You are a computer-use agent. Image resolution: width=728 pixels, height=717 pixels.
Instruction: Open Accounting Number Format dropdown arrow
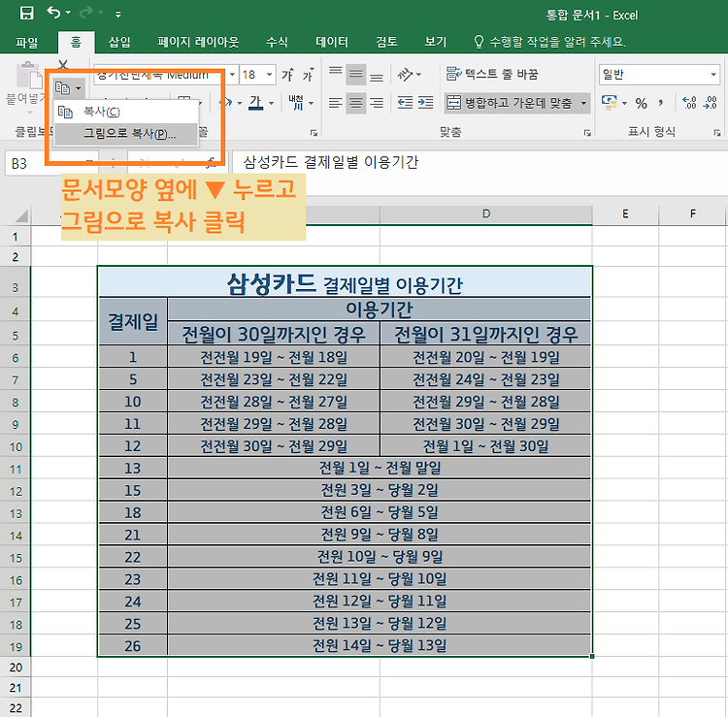point(624,103)
